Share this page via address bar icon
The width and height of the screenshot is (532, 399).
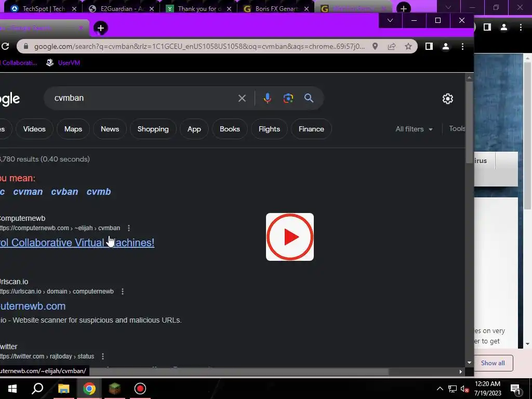click(x=392, y=46)
